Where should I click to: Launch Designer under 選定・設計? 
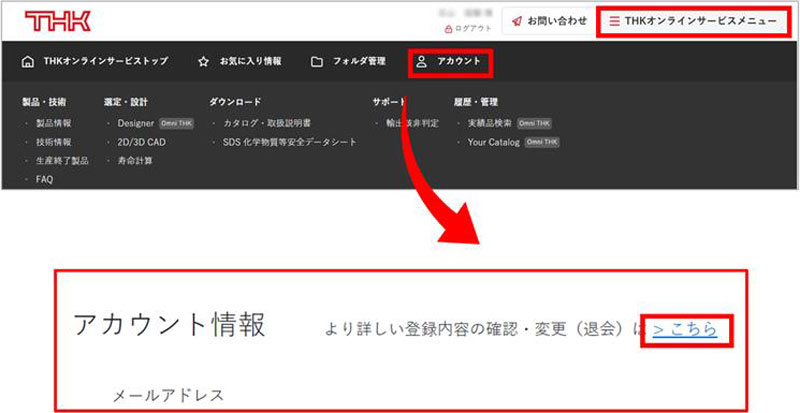click(x=136, y=123)
